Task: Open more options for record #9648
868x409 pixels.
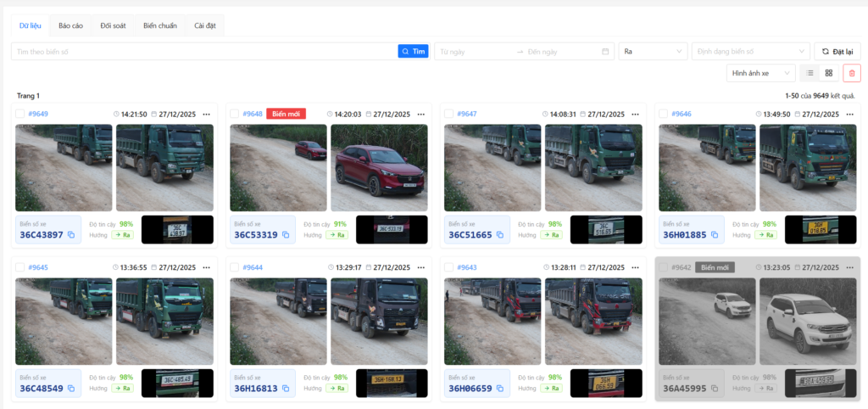Action: [421, 115]
